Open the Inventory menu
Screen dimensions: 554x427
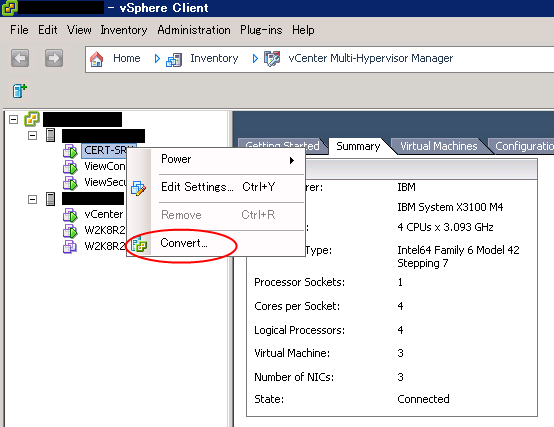click(124, 30)
